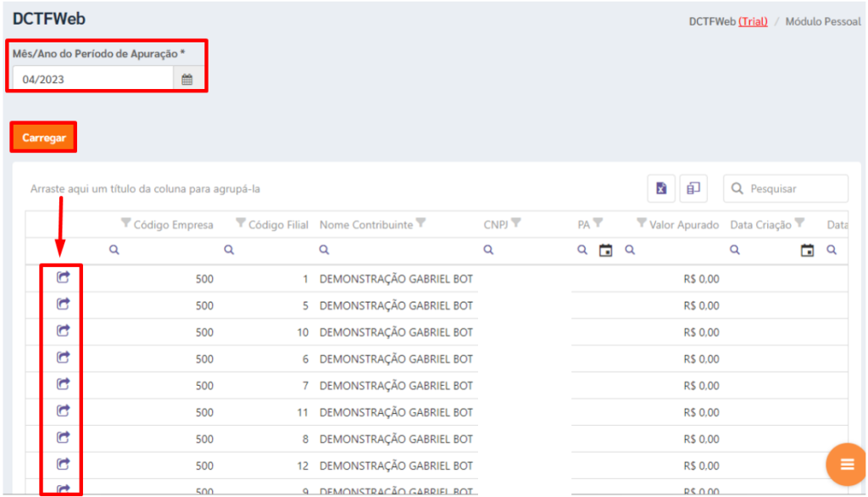This screenshot has height=497, width=868.
Task: Click the send icon for filial 12
Action: click(63, 464)
